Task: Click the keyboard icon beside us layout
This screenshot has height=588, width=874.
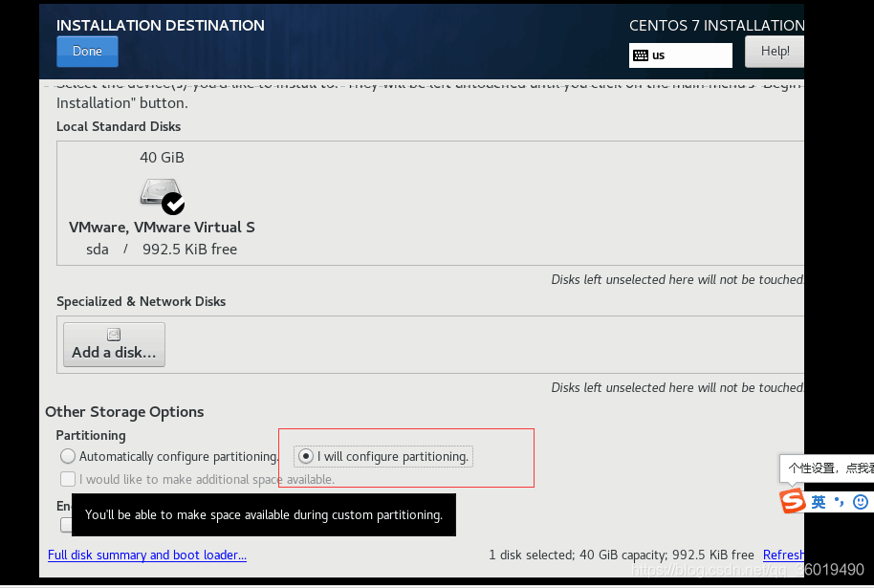Action: click(641, 55)
